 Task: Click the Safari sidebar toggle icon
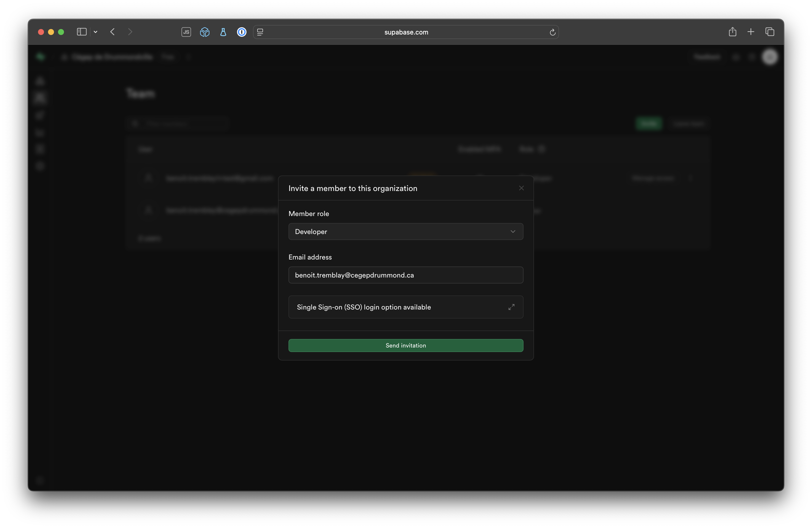point(81,32)
